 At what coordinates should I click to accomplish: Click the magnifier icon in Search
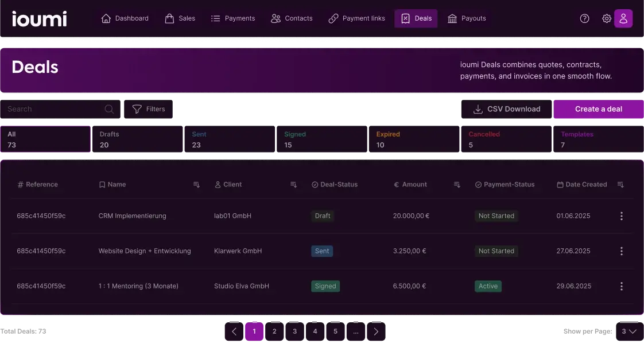tap(109, 109)
